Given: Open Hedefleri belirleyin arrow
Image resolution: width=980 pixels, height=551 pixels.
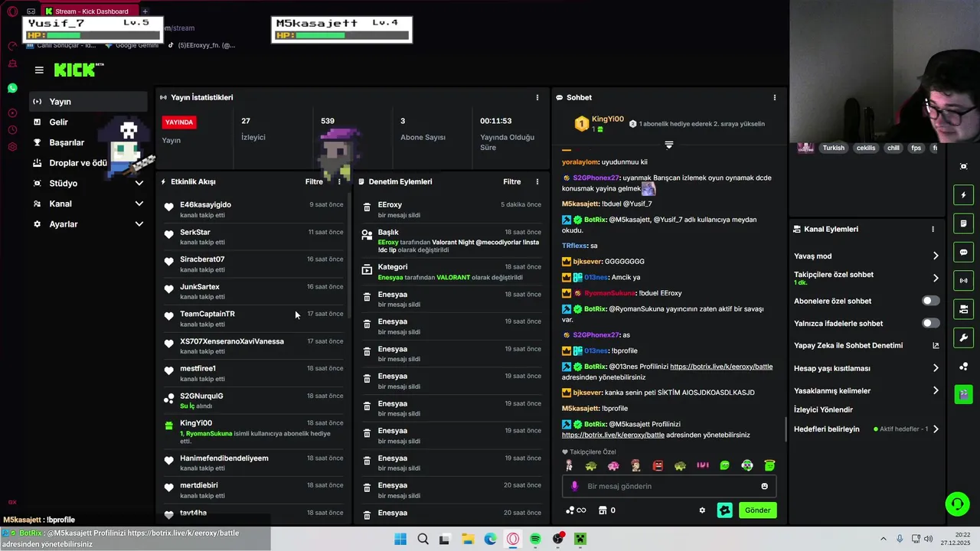Looking at the screenshot, I should coord(936,429).
